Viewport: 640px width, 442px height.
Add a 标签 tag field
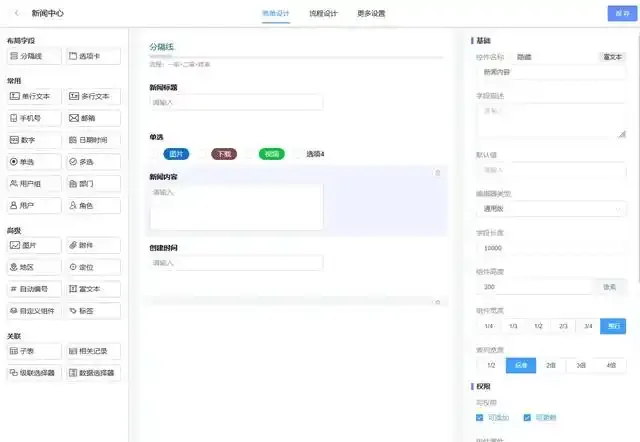[x=93, y=311]
